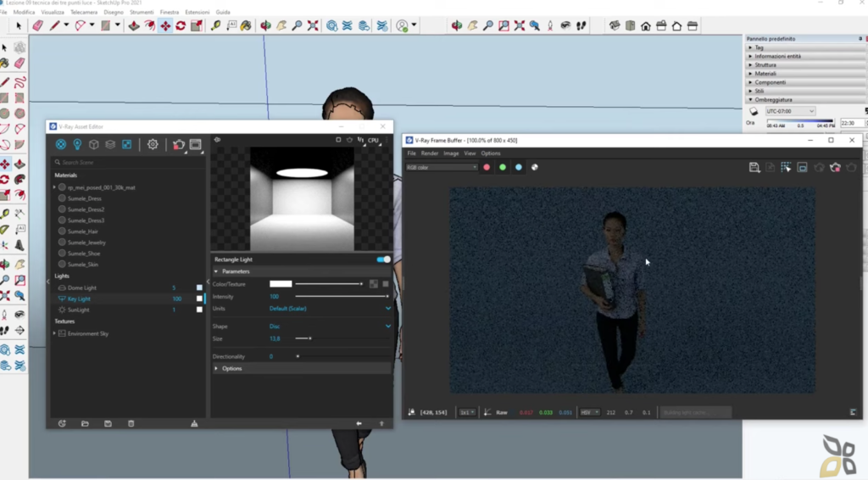Screen dimensions: 868x480
Task: Click Search Scene field
Action: point(127,162)
